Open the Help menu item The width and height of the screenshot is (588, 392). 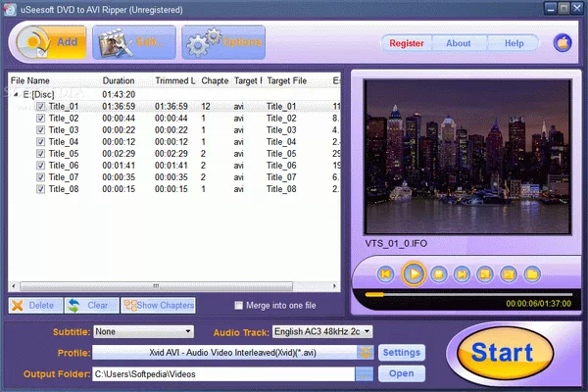514,43
